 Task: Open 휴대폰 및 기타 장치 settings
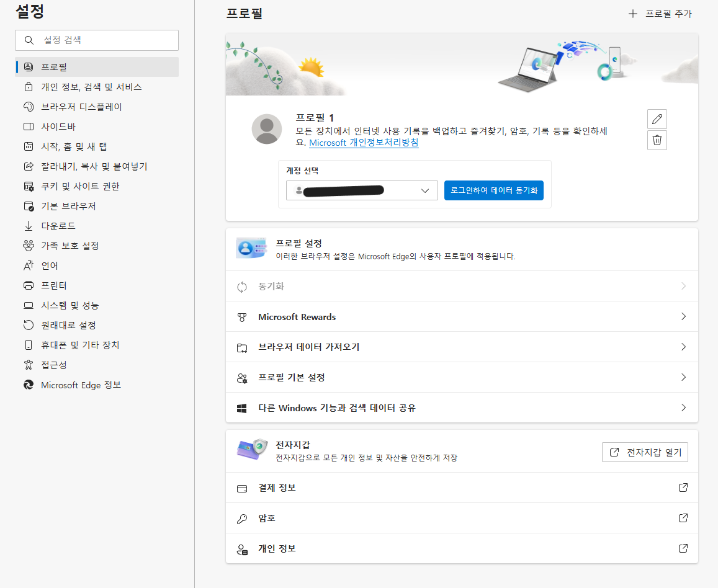click(x=97, y=345)
